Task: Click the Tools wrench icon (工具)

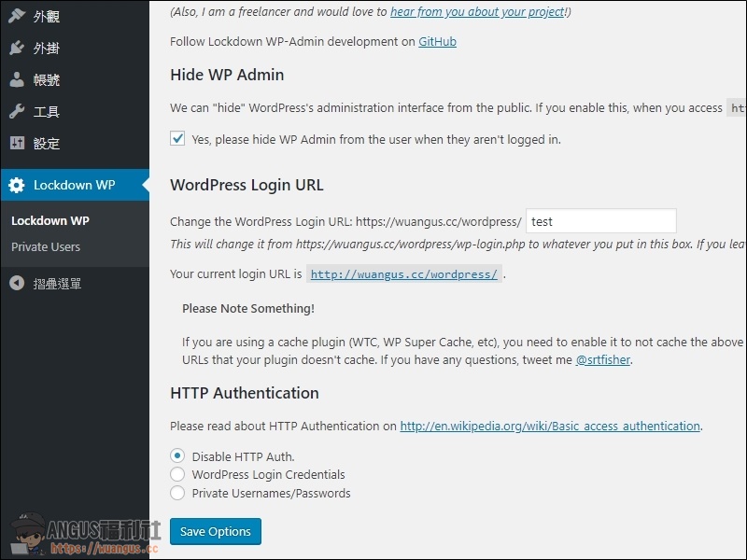Action: pyautogui.click(x=17, y=111)
